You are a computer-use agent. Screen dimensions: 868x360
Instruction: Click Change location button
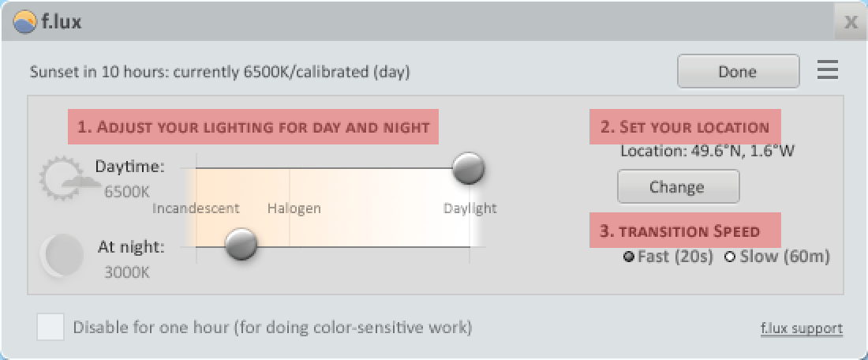678,186
